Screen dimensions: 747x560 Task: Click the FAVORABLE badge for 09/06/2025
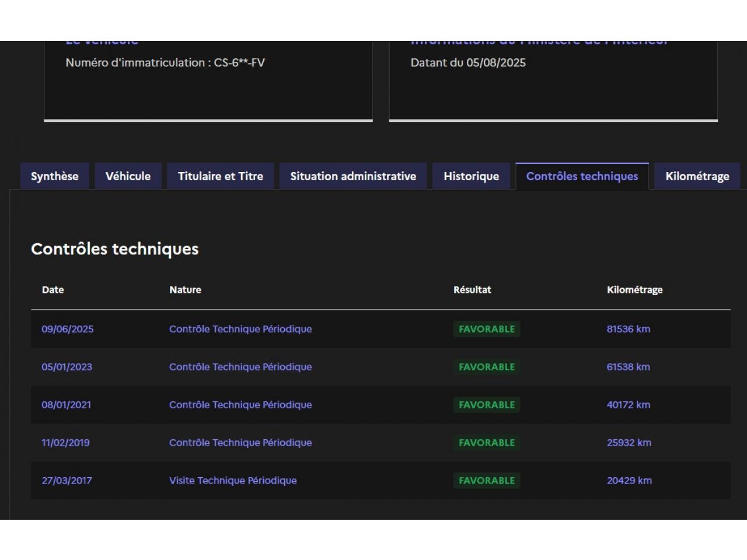[x=487, y=329]
